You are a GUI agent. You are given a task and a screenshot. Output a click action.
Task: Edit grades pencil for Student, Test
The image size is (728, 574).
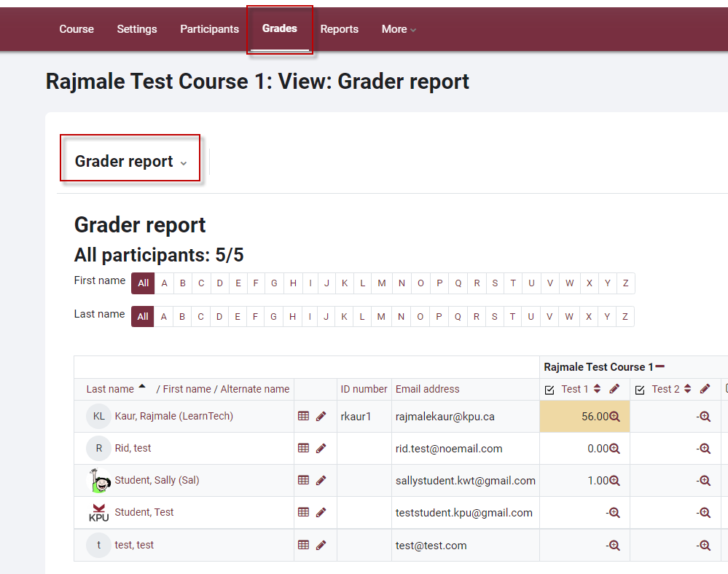321,512
